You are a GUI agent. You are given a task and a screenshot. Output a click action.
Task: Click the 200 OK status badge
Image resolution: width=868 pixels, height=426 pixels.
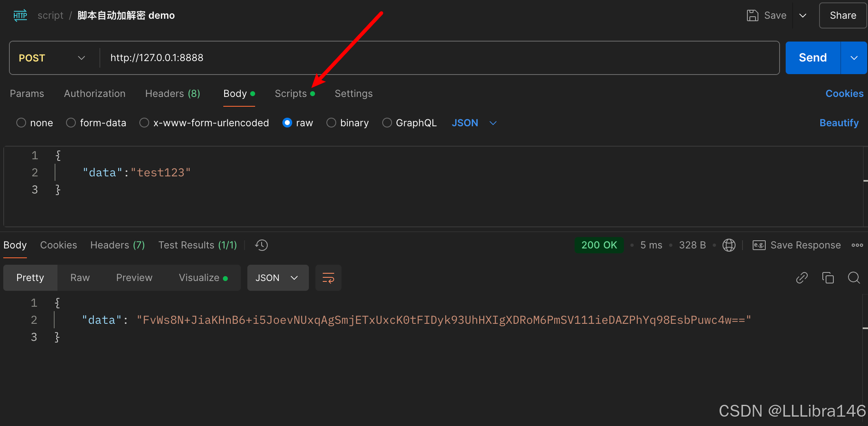click(x=599, y=245)
